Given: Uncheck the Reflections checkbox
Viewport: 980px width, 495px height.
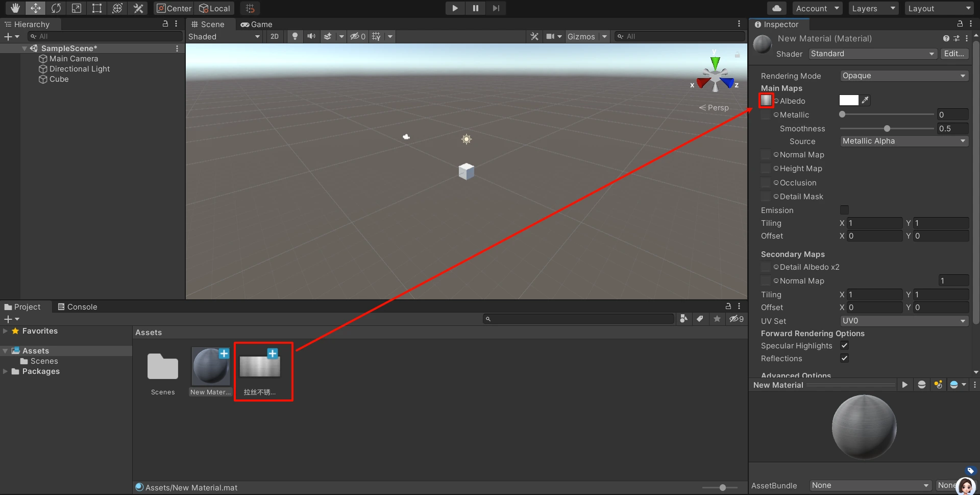Looking at the screenshot, I should point(844,359).
